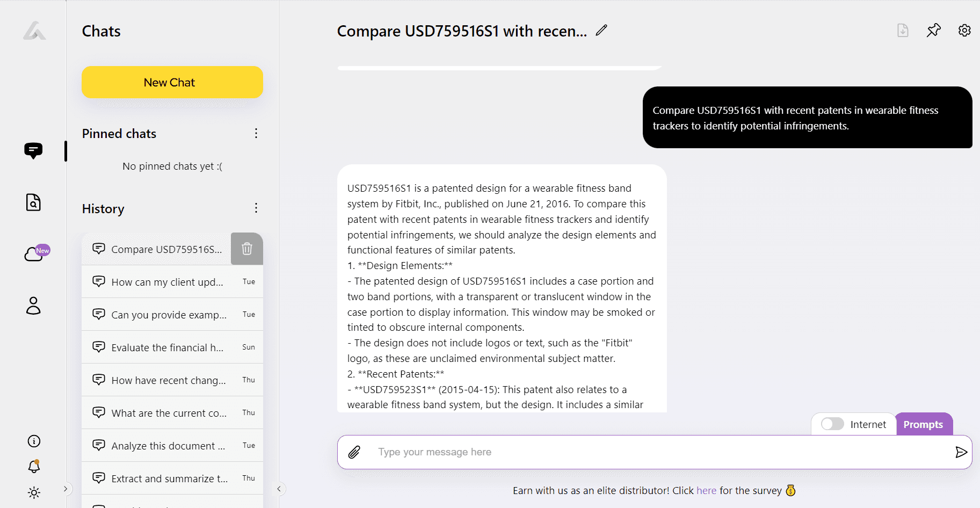This screenshot has height=508, width=980.
Task: Click the app logo in the sidebar
Action: (34, 31)
